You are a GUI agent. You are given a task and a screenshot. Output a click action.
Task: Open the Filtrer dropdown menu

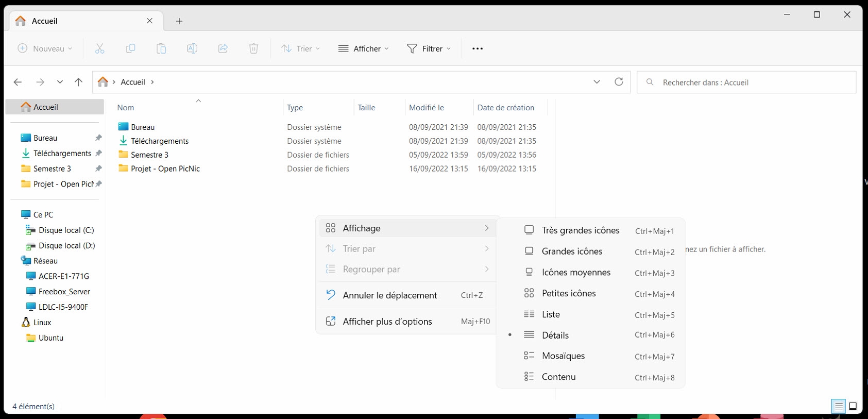[x=429, y=48]
